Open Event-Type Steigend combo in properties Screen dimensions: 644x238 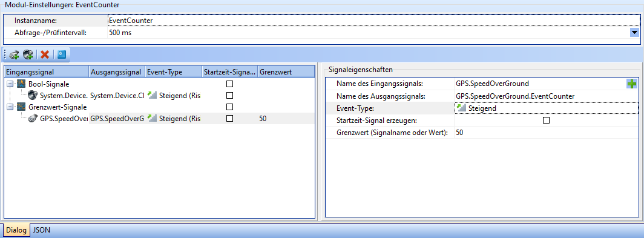(546, 108)
